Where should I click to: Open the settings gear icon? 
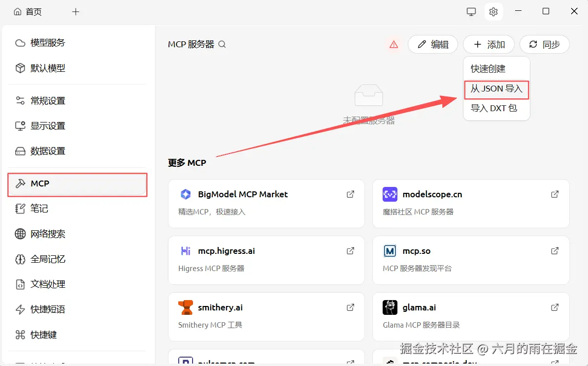(x=493, y=12)
